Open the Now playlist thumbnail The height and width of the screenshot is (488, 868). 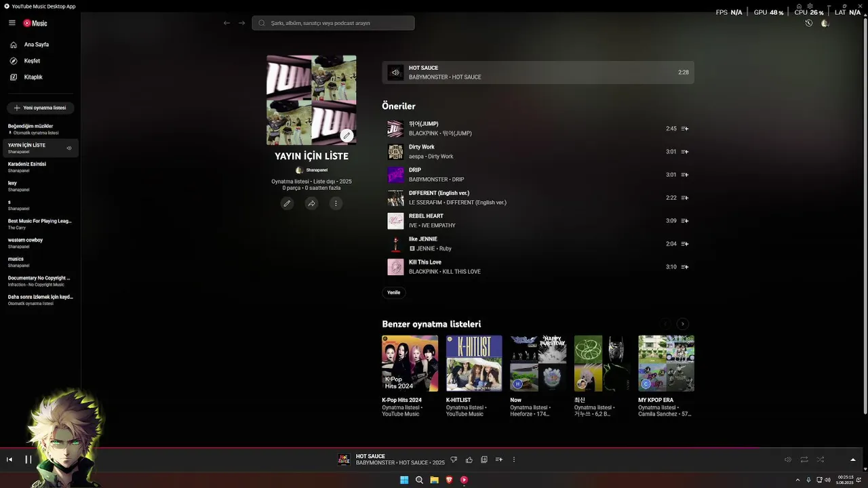pos(538,363)
